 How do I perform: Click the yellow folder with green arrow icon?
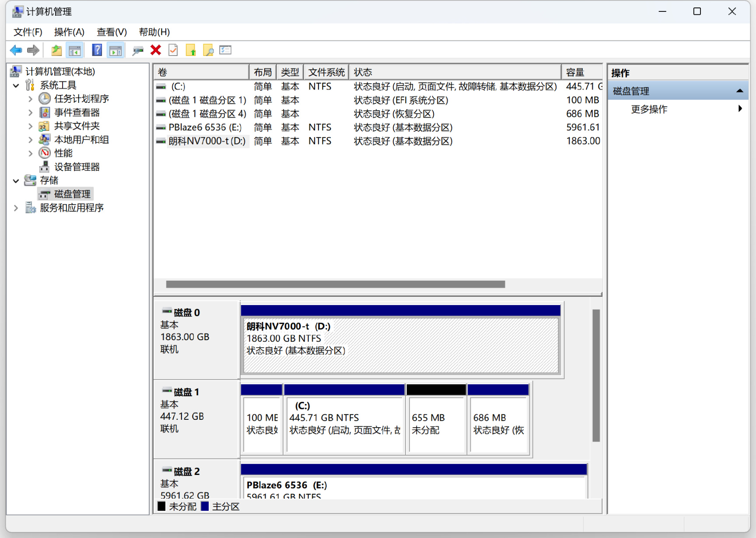point(191,50)
